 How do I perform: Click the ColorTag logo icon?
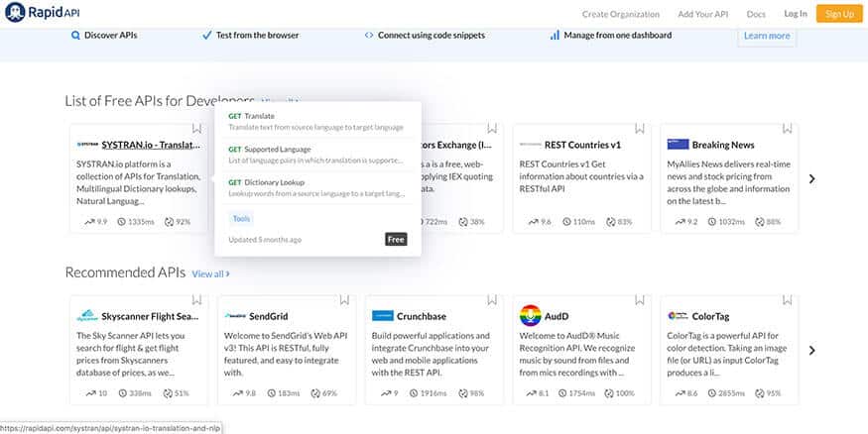pyautogui.click(x=678, y=316)
